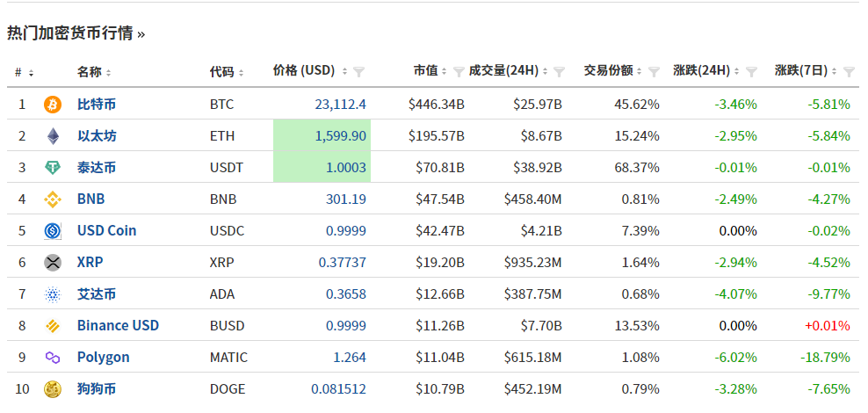Click the XRP logo icon

53,263
